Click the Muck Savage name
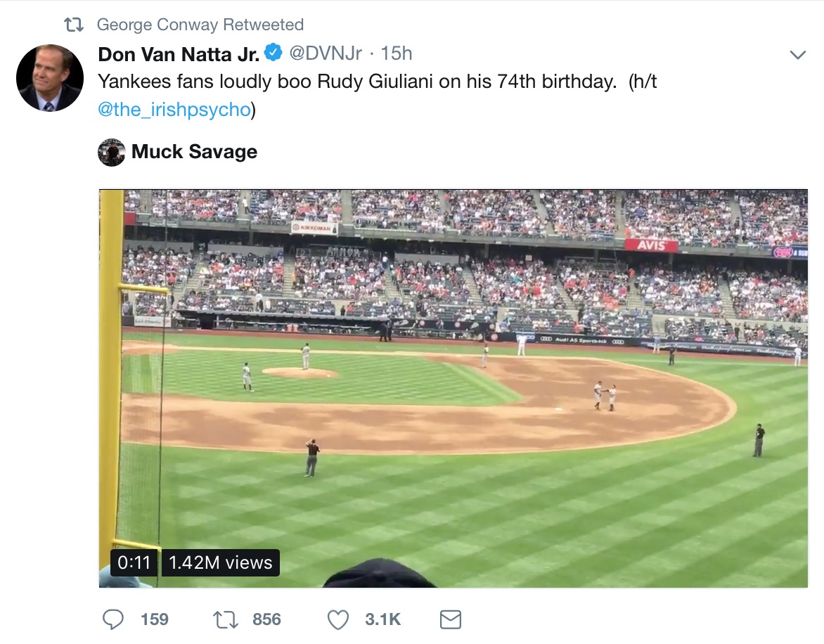Screen dimensions: 824x644 pyautogui.click(x=195, y=151)
